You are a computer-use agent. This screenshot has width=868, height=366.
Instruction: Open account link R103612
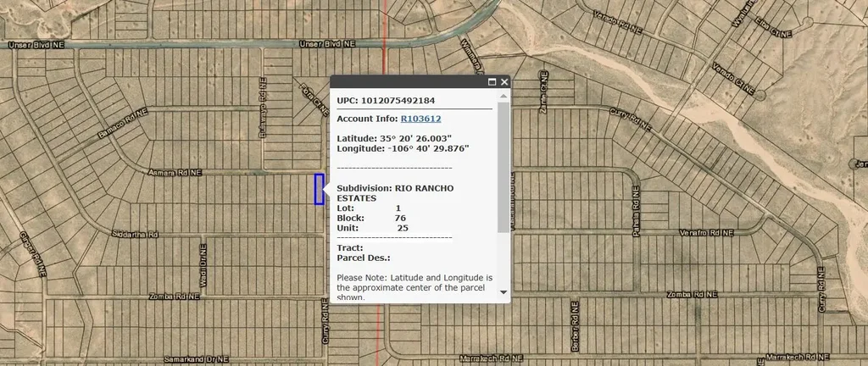[x=420, y=119]
